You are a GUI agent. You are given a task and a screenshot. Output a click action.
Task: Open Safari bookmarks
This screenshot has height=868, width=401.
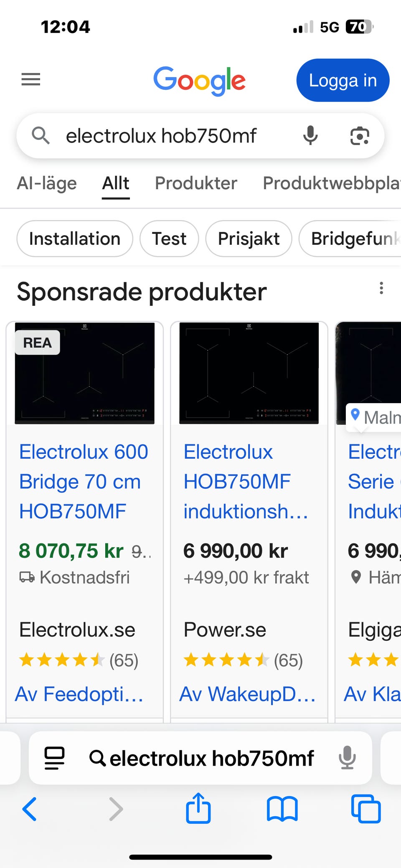click(x=282, y=809)
